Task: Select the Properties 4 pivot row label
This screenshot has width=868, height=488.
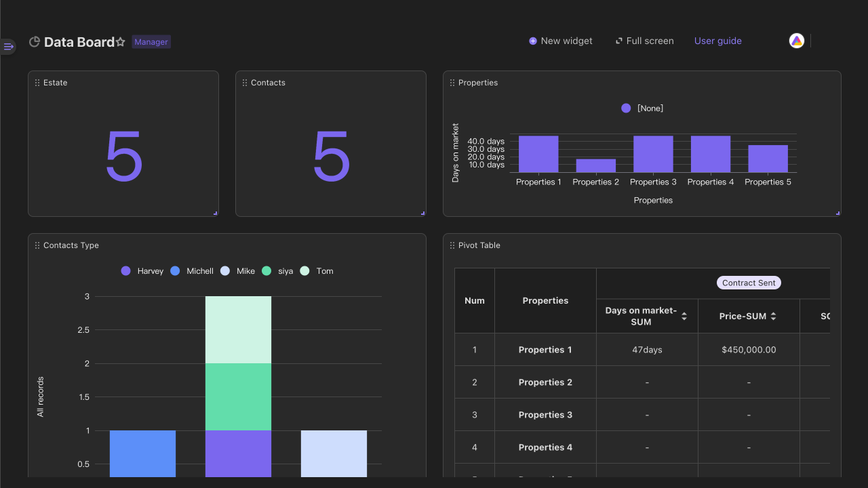Action: (545, 447)
